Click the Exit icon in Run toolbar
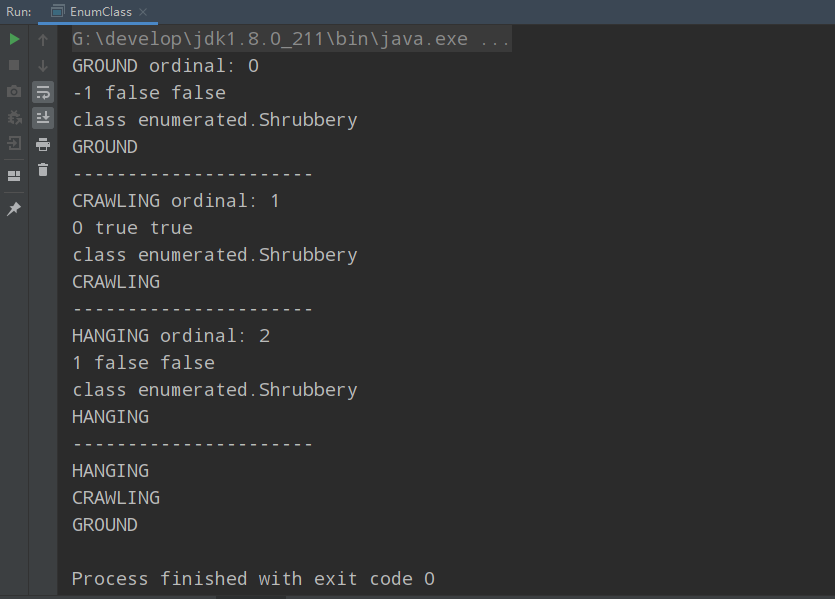This screenshot has height=599, width=835. 14,144
